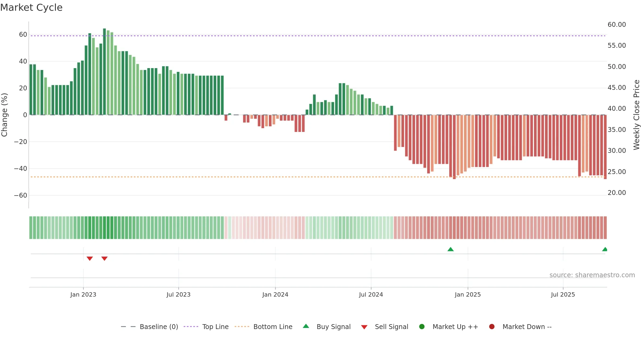Click the orange dotted bottom line on chart
Viewport: 644px width, 362px height.
click(318, 177)
